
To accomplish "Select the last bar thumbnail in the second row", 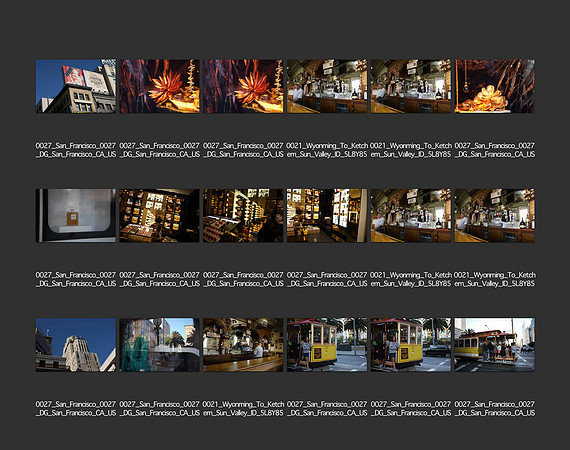I will (x=494, y=215).
